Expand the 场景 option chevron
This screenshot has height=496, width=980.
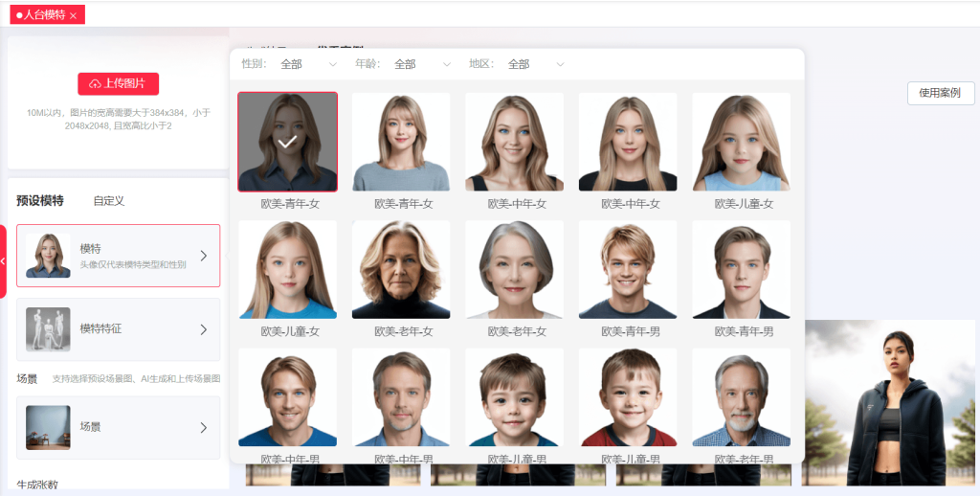coord(203,427)
